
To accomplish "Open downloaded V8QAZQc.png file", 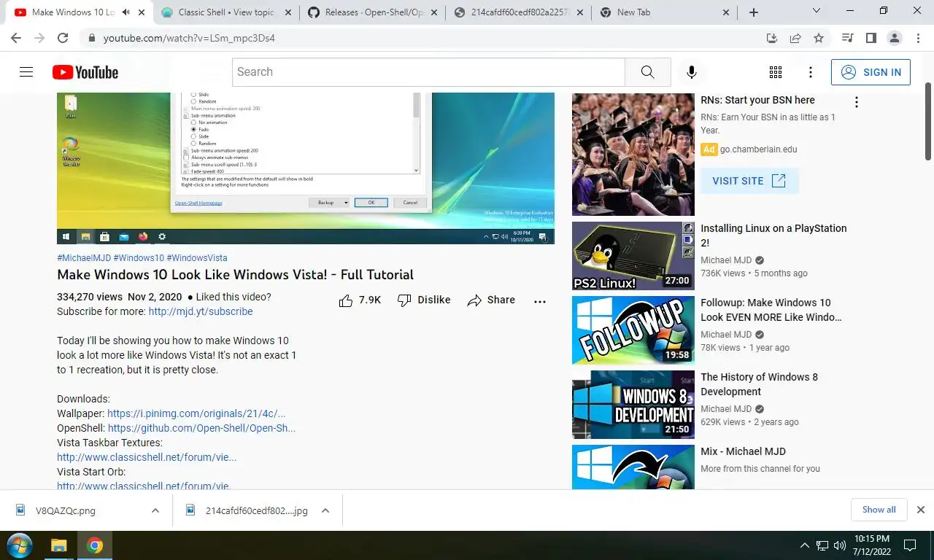I will [x=66, y=510].
